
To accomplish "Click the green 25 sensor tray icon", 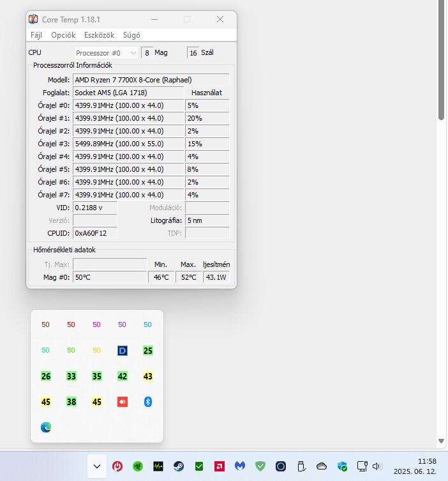I will tap(147, 350).
